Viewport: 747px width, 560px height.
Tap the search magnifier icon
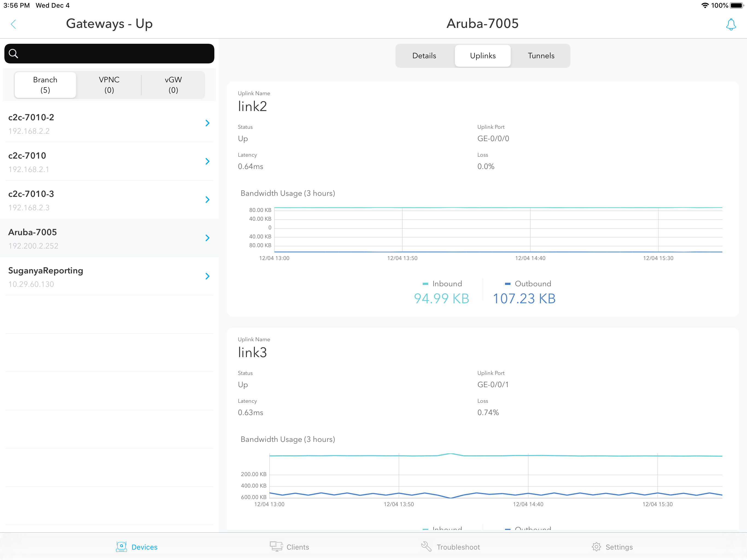(13, 53)
